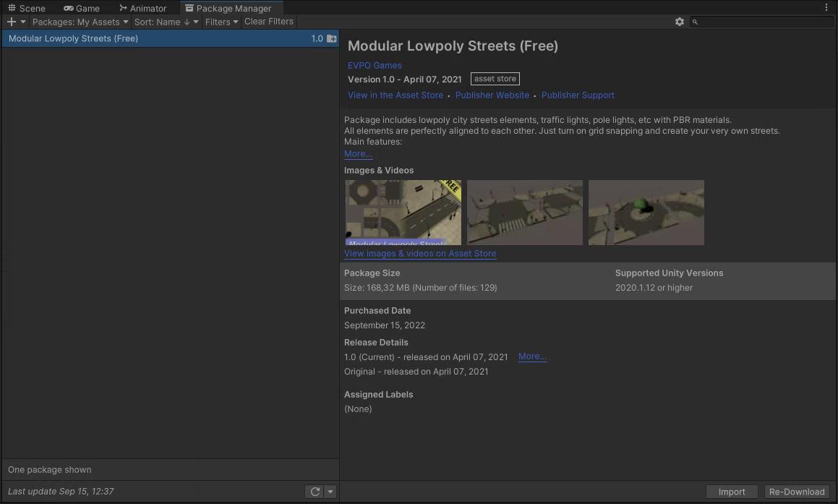Click the refresh icon in the status bar
The image size is (838, 504).
tap(315, 492)
